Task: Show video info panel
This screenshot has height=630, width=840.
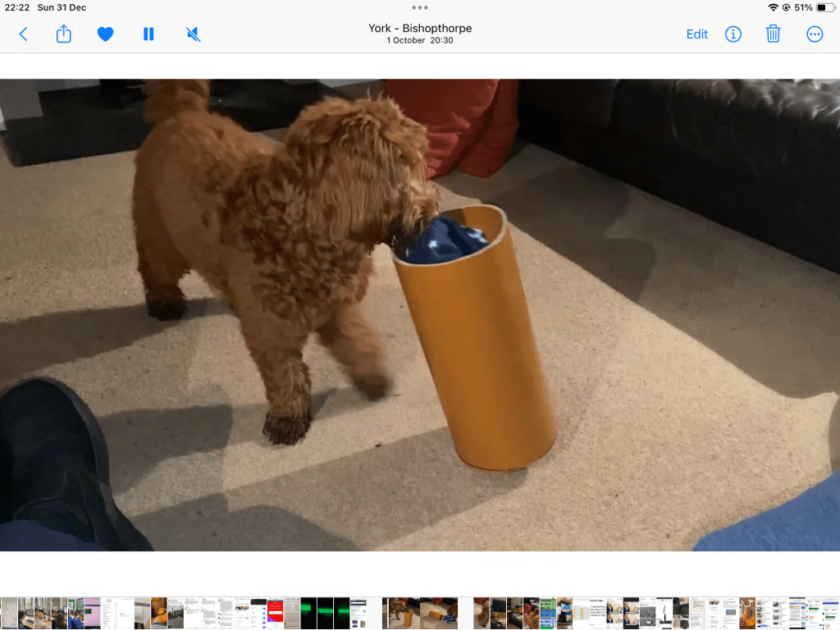Action: tap(733, 34)
